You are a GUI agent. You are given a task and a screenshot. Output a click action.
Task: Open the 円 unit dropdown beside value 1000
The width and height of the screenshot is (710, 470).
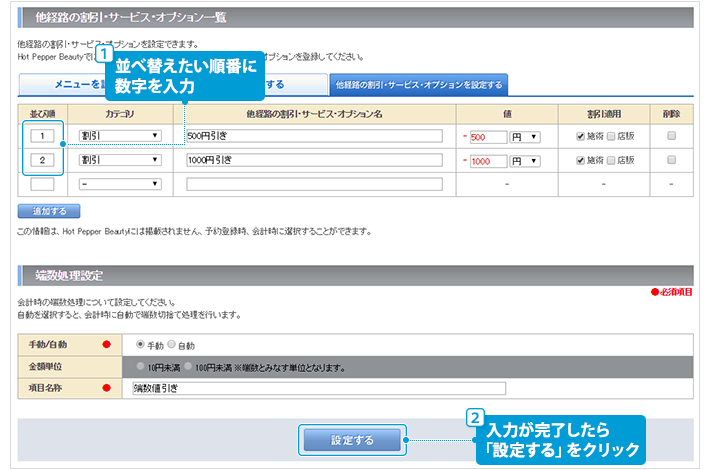(x=526, y=161)
